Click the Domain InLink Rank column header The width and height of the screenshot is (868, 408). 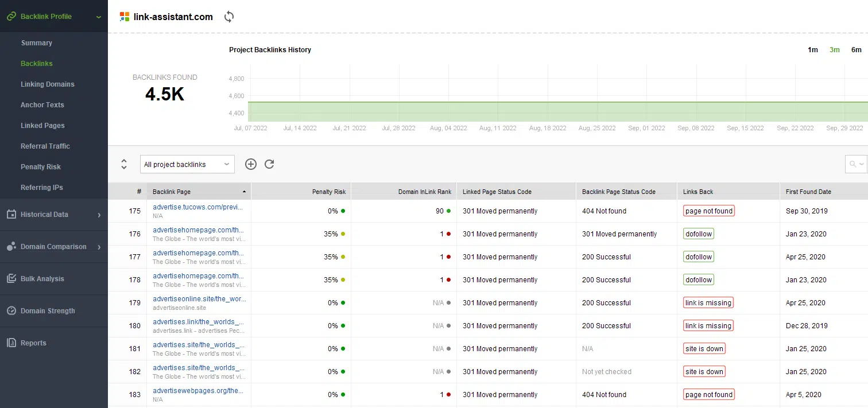coord(404,192)
